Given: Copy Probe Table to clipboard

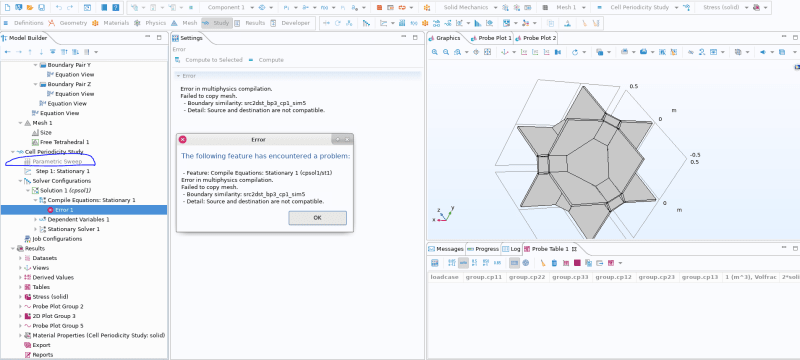Looking at the screenshot, I should (588, 263).
